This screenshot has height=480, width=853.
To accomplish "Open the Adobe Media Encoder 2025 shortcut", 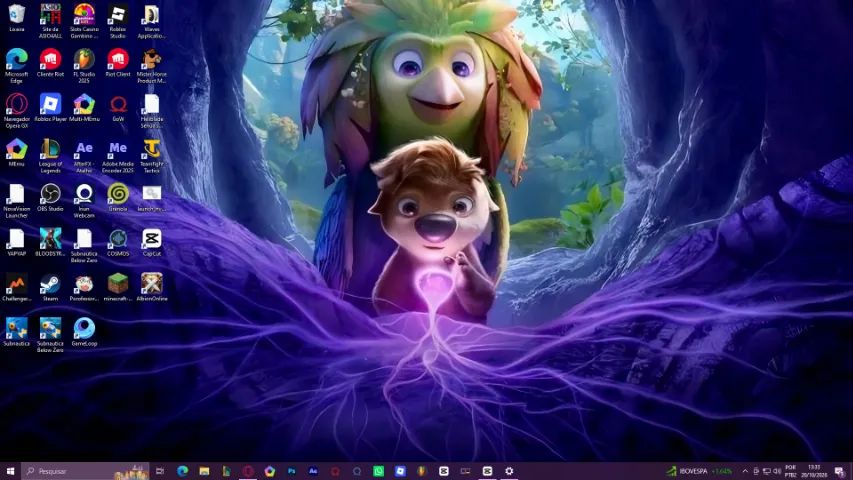I will [118, 156].
